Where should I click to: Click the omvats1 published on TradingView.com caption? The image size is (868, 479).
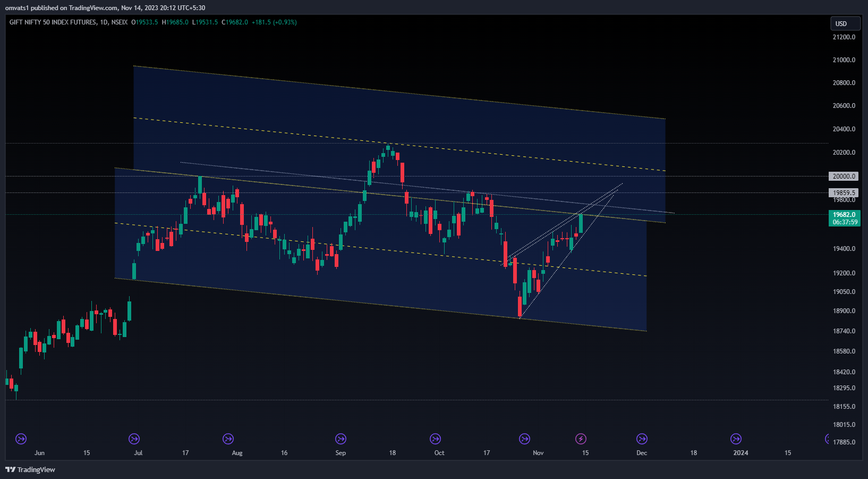click(x=105, y=8)
